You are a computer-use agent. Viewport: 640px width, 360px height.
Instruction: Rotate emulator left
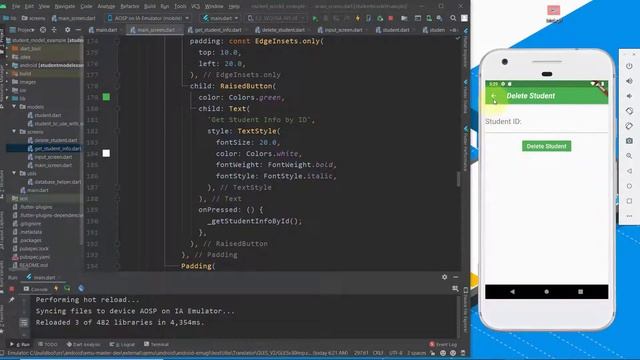pos(629,111)
